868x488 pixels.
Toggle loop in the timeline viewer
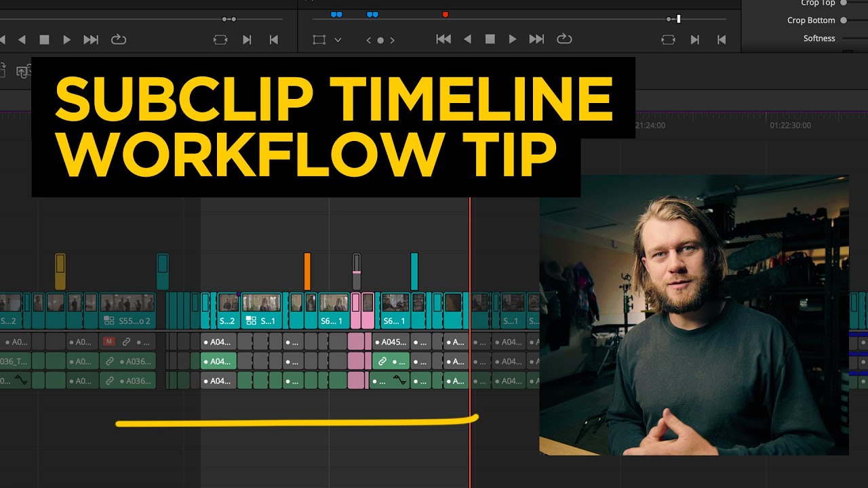564,39
